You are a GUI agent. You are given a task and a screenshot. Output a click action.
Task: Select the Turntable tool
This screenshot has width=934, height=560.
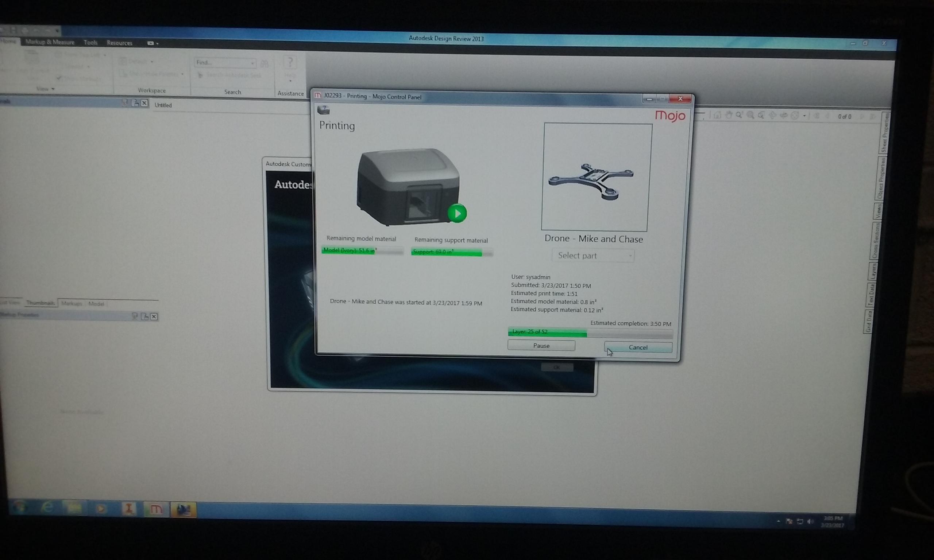(x=784, y=116)
